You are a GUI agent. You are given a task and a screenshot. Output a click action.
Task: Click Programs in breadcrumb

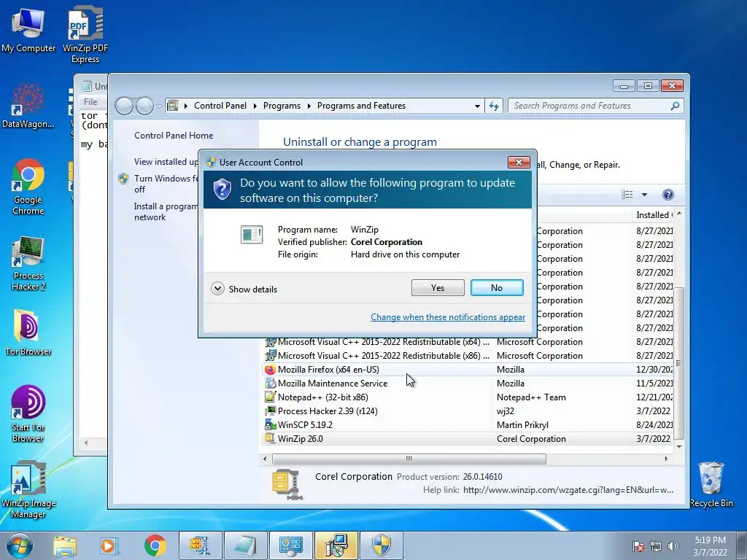point(282,106)
